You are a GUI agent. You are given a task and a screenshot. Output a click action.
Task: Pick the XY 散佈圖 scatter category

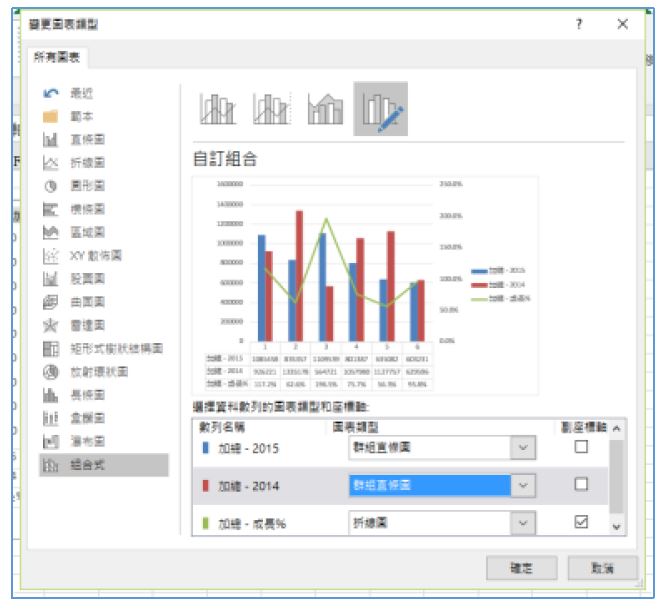[x=93, y=255]
